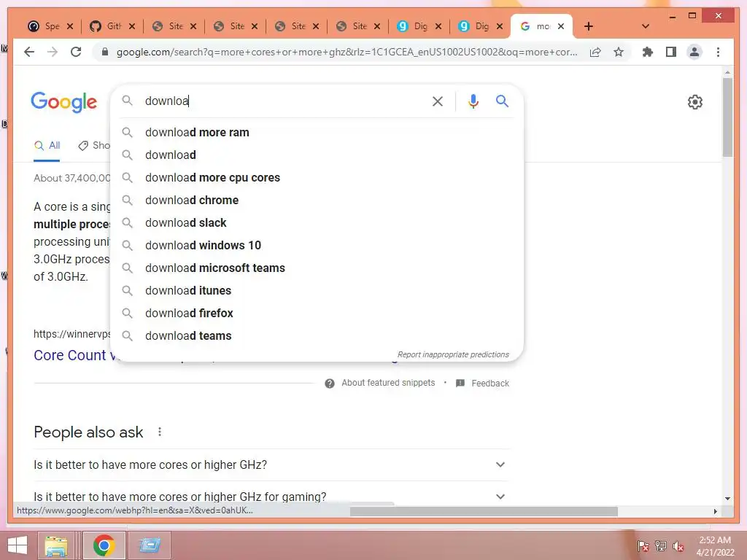Open People also ask options dots
The width and height of the screenshot is (747, 560).
(160, 432)
